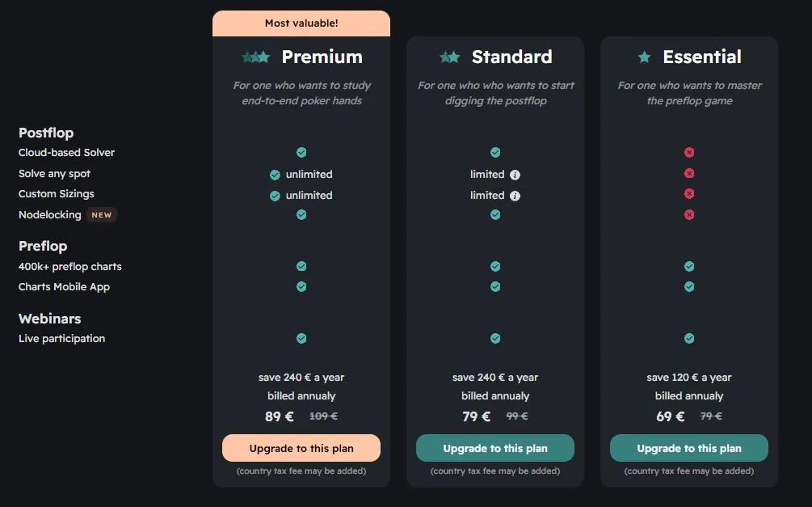Upgrade to the Essential plan
Screen dimensions: 812x507
689,448
